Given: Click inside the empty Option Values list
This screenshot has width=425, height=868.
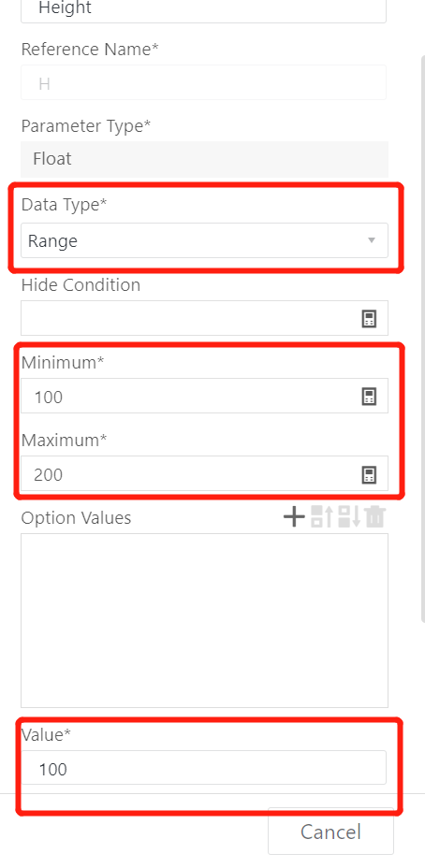Looking at the screenshot, I should 204,620.
